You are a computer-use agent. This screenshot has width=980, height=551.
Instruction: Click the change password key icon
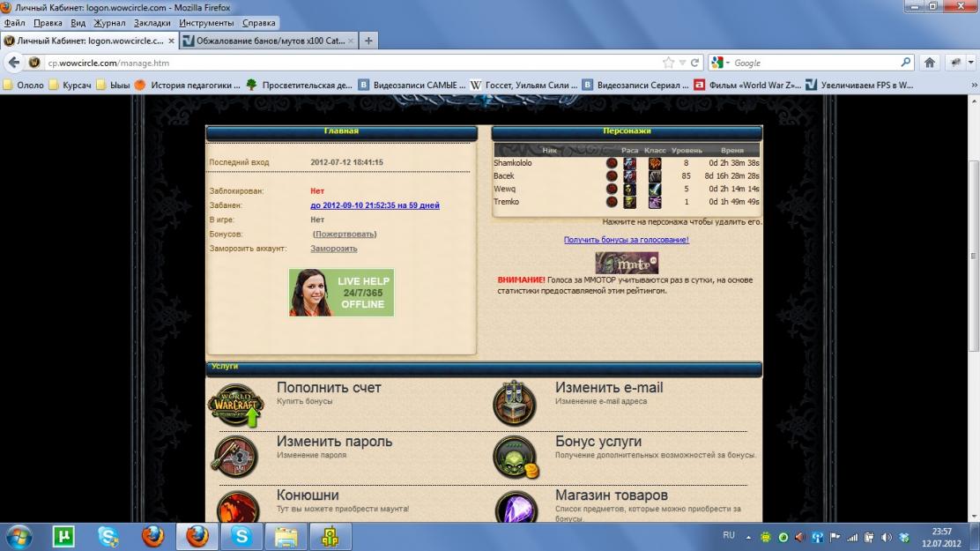[235, 457]
